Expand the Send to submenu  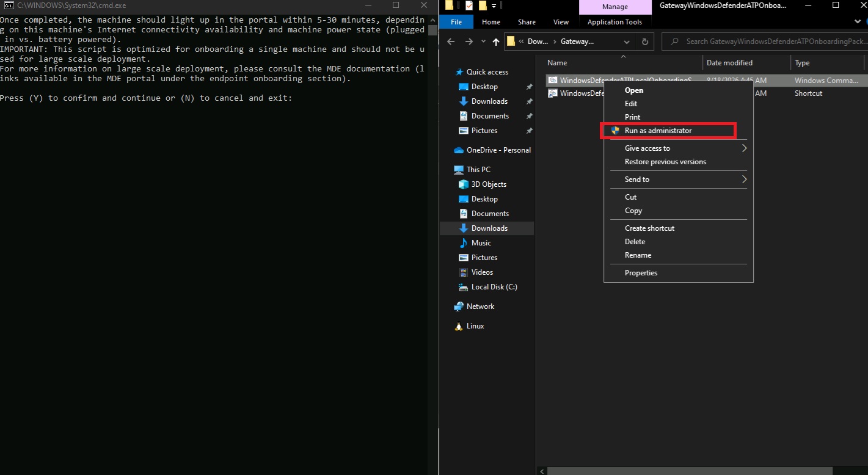click(678, 179)
